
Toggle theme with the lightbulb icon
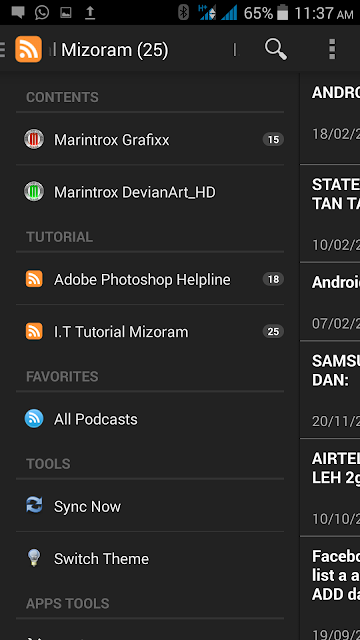click(34, 557)
